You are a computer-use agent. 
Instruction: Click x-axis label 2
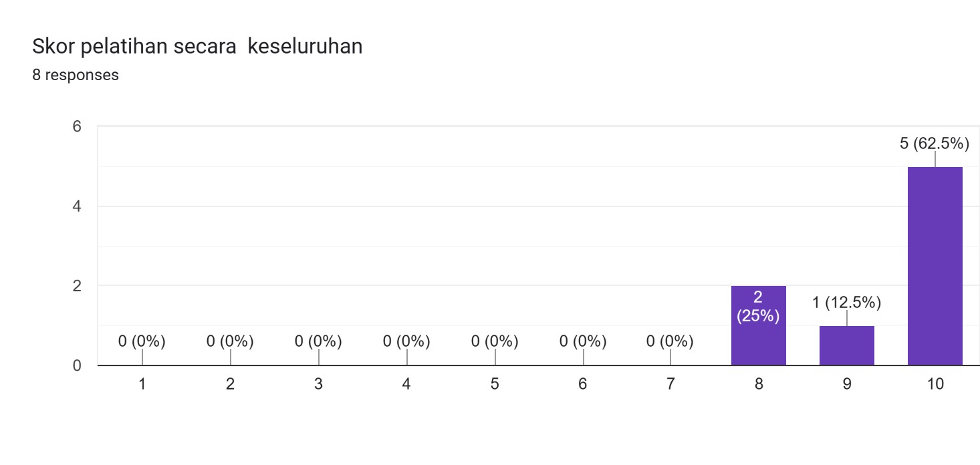pos(230,385)
